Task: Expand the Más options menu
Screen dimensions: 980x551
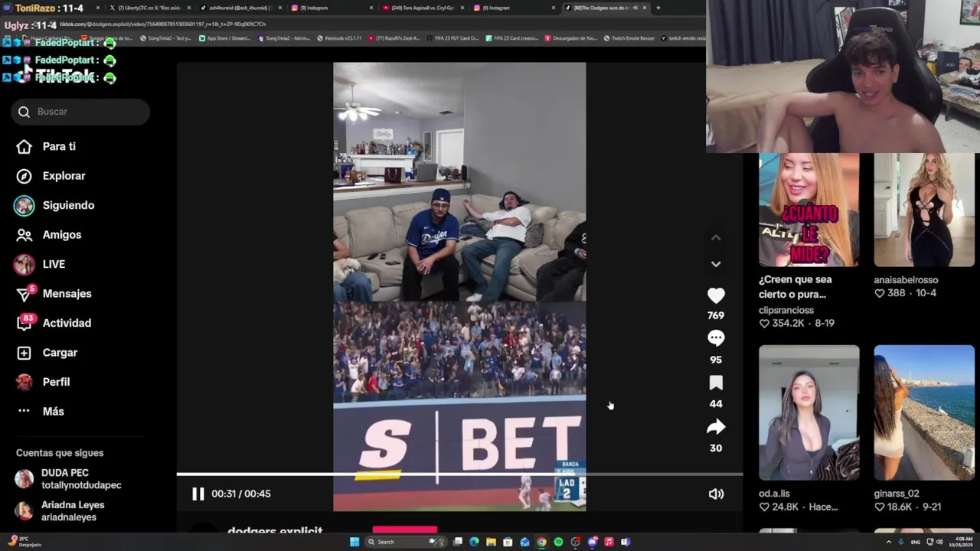Action: tap(41, 411)
